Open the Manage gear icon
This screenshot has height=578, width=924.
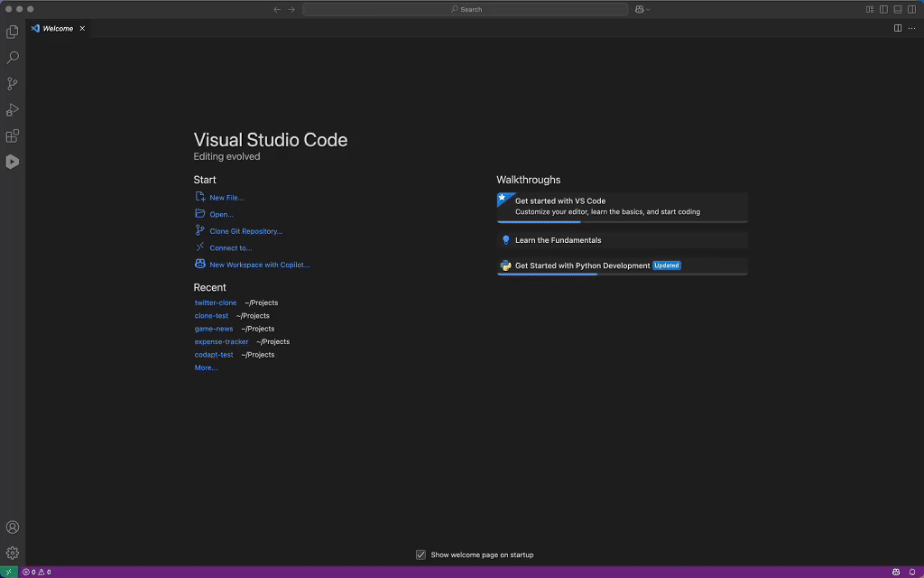pos(13,554)
